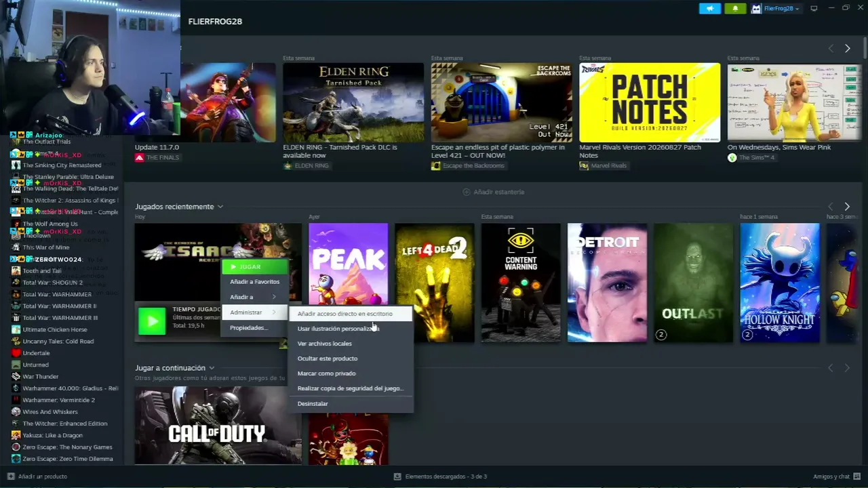Open the Content Warning game cover

pos(521,283)
